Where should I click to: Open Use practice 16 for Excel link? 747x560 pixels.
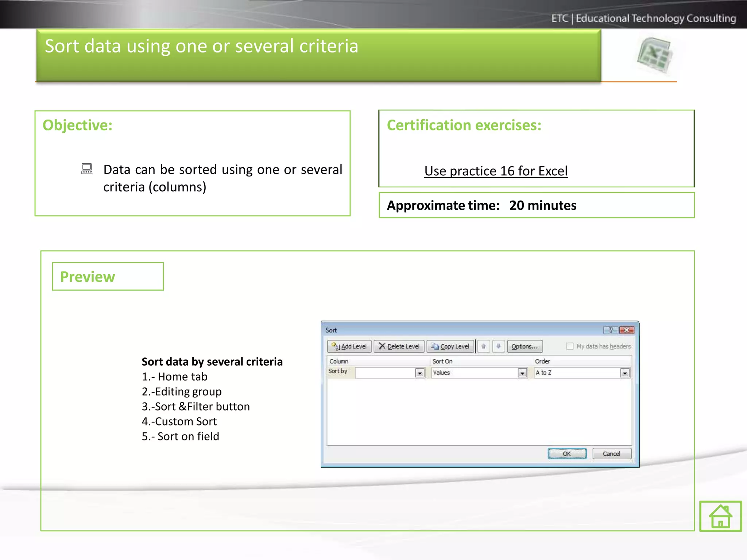(496, 171)
